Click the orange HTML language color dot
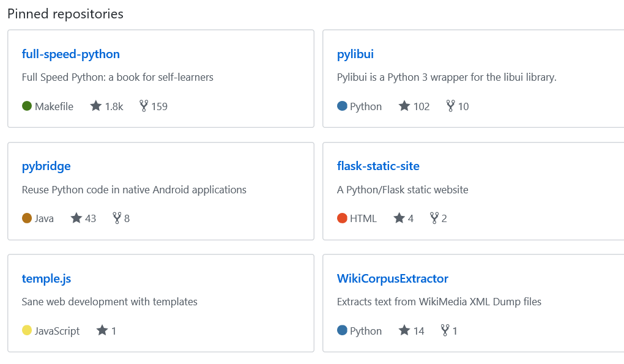The height and width of the screenshot is (364, 624). (x=342, y=218)
